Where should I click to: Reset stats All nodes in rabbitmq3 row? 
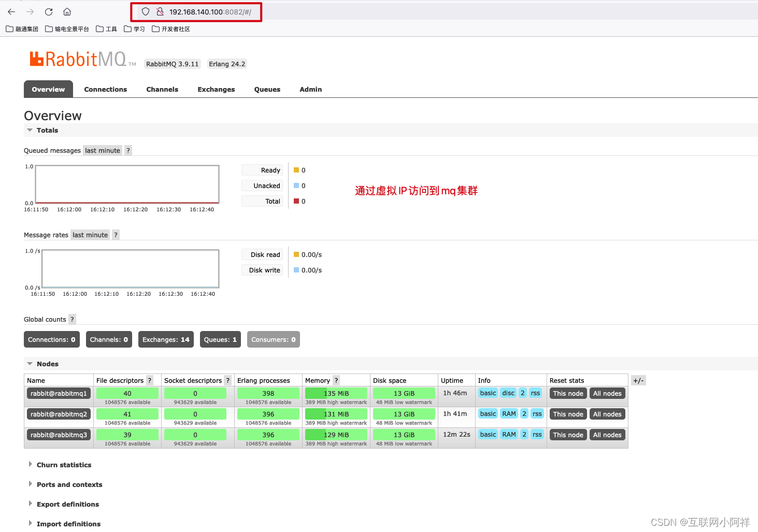[x=607, y=435]
